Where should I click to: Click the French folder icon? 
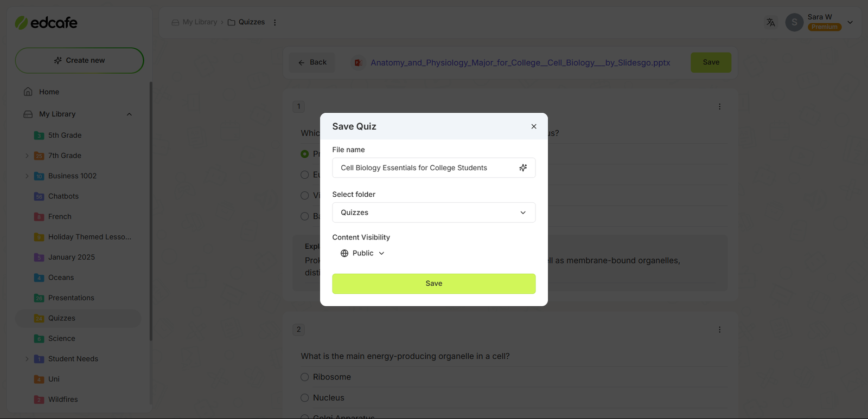39,217
